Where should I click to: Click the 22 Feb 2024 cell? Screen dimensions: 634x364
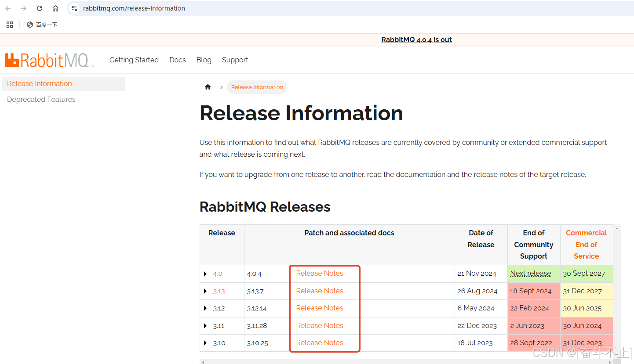pos(534,308)
